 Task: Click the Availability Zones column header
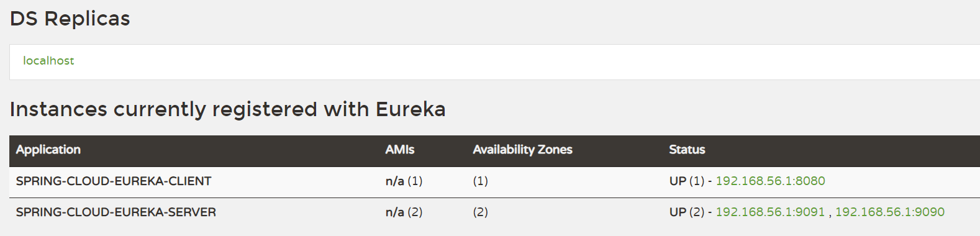tap(522, 150)
